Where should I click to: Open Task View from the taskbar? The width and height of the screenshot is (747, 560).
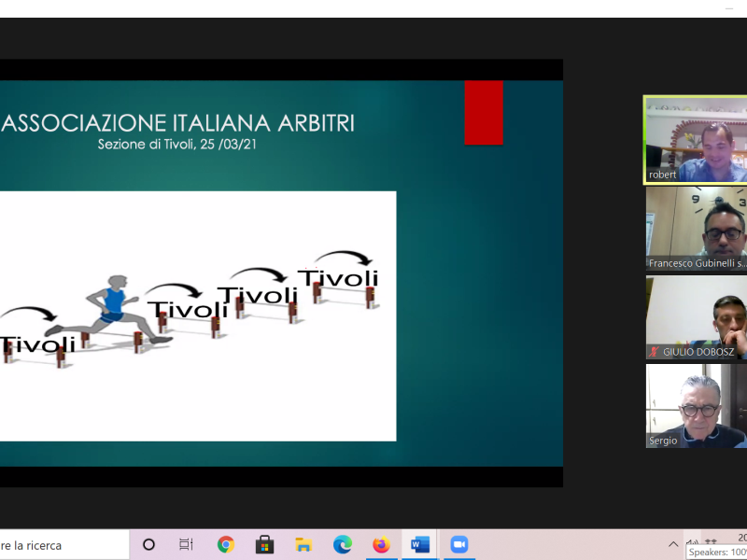(186, 544)
